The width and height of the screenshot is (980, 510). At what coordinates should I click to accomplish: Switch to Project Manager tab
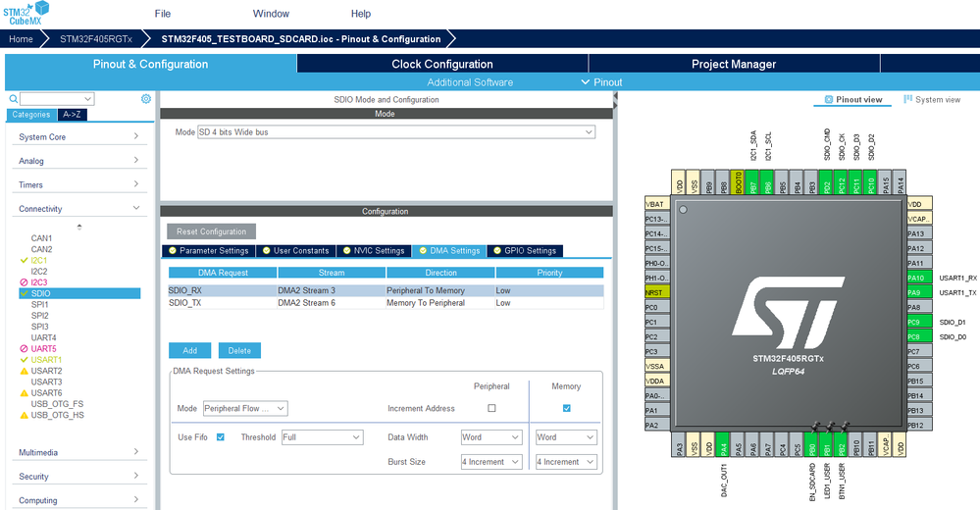click(734, 64)
